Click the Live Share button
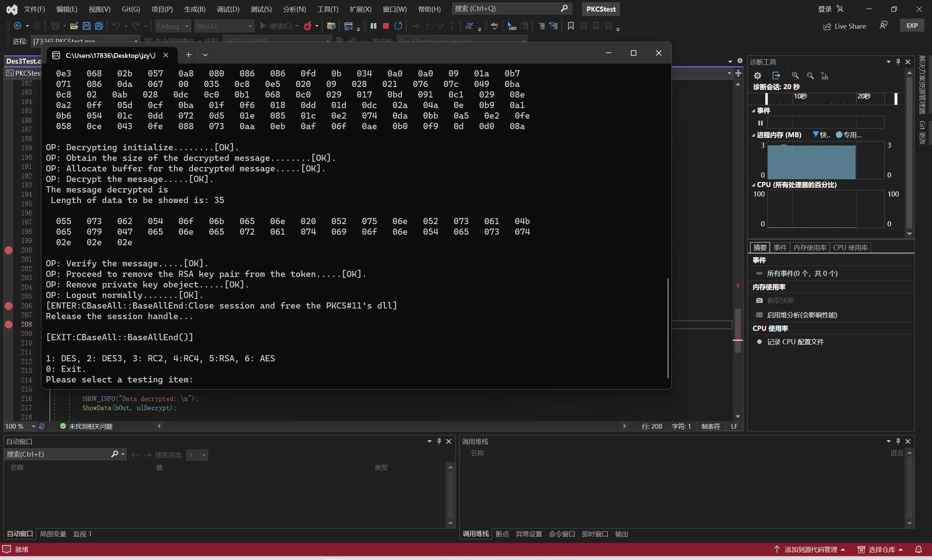The height and width of the screenshot is (560, 932). pyautogui.click(x=844, y=26)
